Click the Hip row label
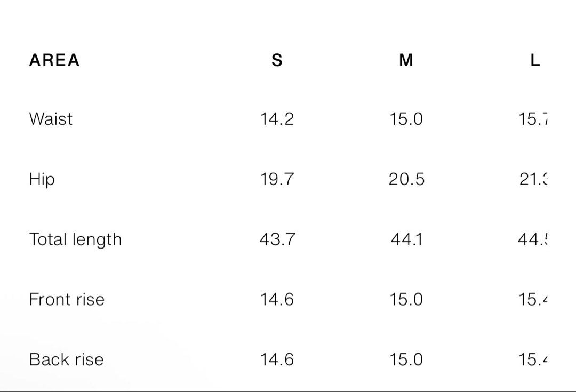This screenshot has width=576, height=392. click(42, 180)
